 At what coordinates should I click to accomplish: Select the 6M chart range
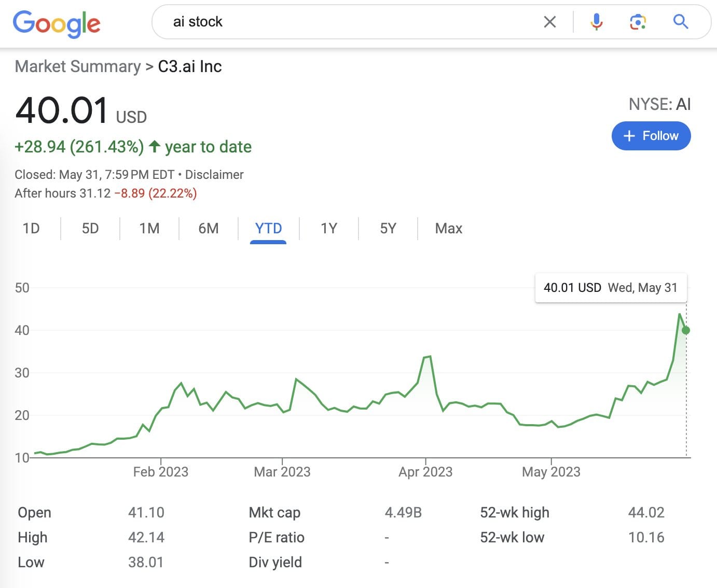[209, 229]
